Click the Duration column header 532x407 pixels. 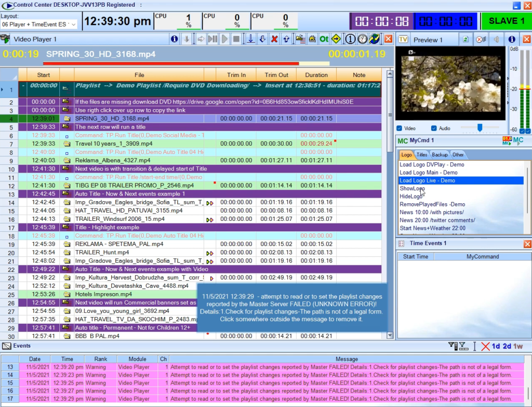(316, 75)
